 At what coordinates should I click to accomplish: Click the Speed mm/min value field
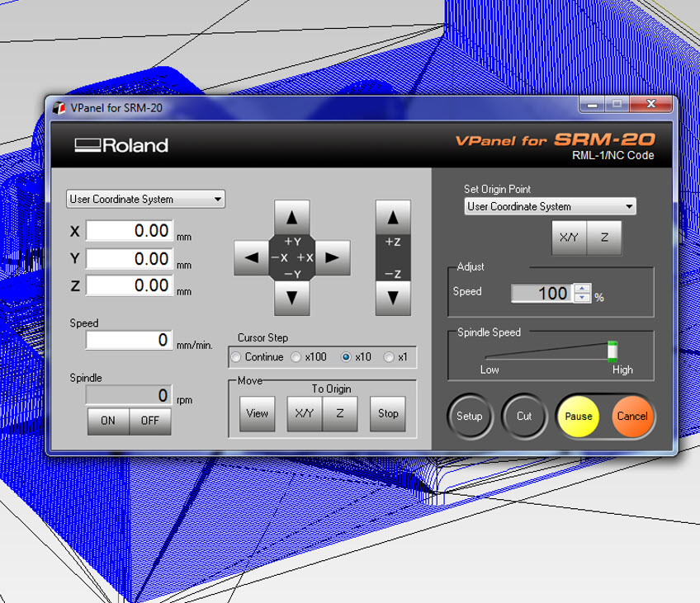click(130, 341)
